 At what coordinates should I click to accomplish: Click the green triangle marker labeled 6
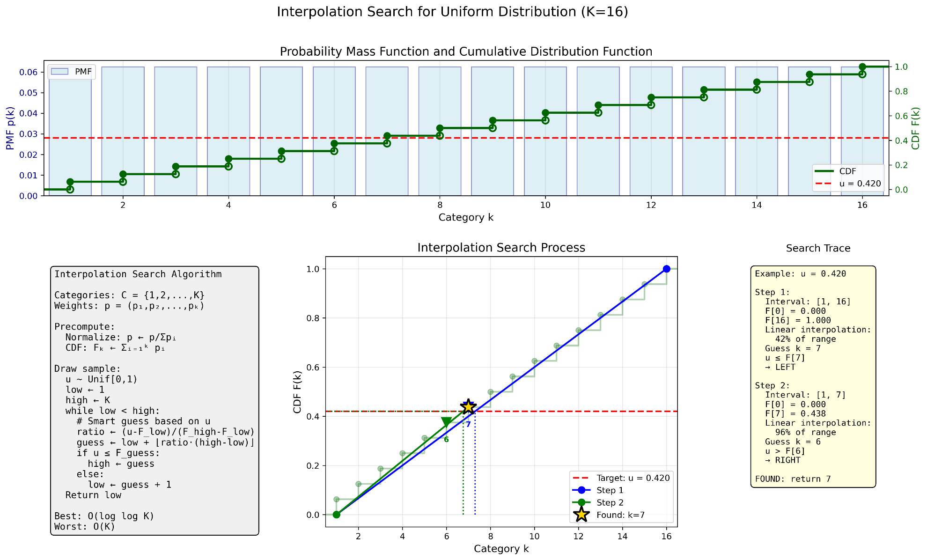pos(446,422)
